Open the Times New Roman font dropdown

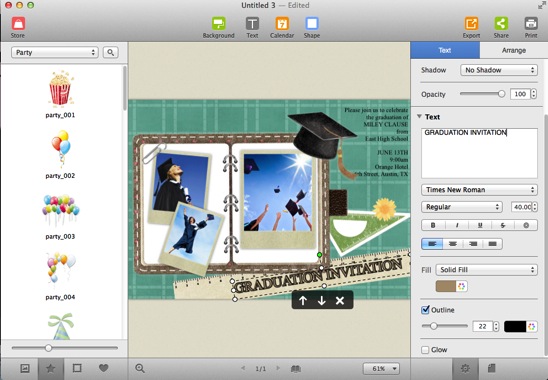(x=479, y=190)
